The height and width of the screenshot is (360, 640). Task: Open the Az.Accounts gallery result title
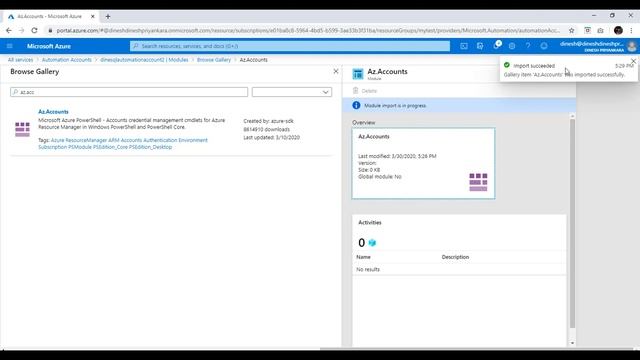point(53,111)
